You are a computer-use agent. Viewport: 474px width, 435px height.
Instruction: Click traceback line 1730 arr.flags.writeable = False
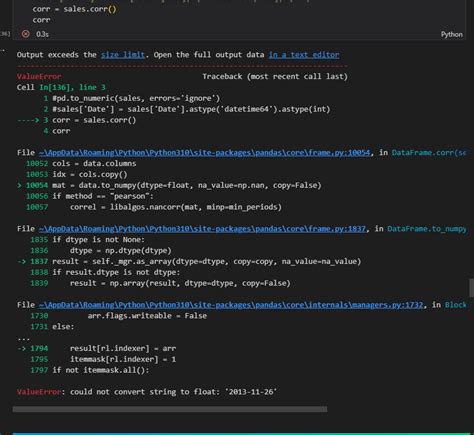click(x=119, y=316)
